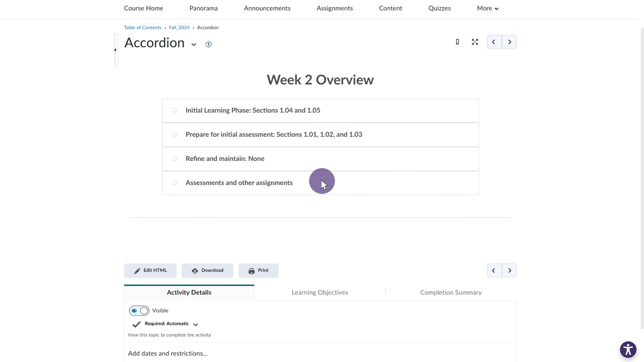Bookmark this Accordion topic
644x362 pixels.
pyautogui.click(x=457, y=42)
